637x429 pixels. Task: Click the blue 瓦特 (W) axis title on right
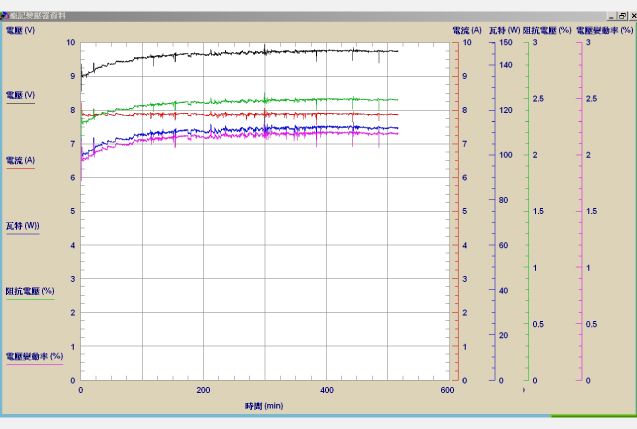(x=504, y=31)
